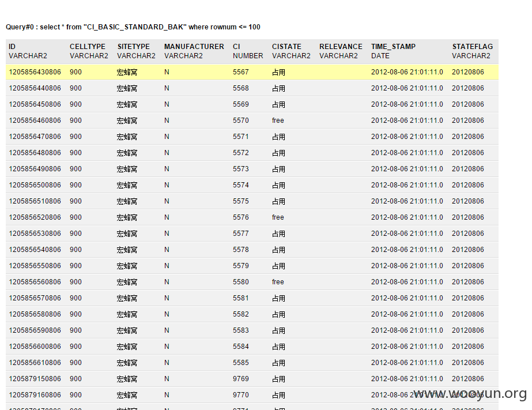Viewport: 532px width, 410px height.
Task: Select CI value 5584
Action: 241,347
